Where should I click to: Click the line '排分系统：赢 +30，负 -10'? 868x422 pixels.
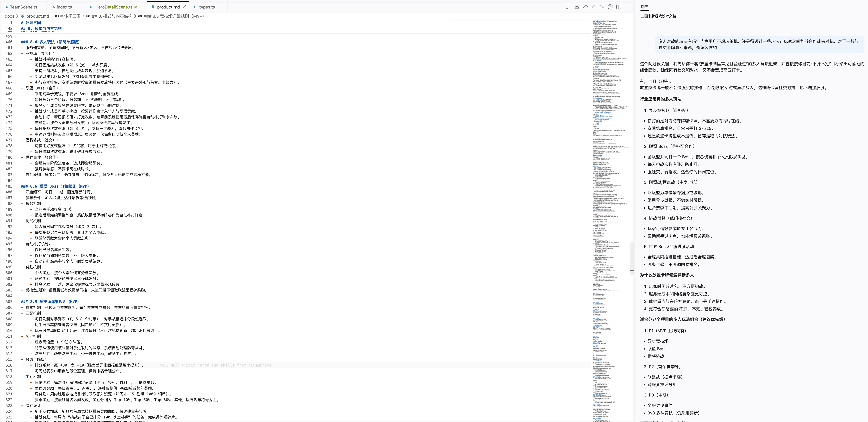click(89, 365)
